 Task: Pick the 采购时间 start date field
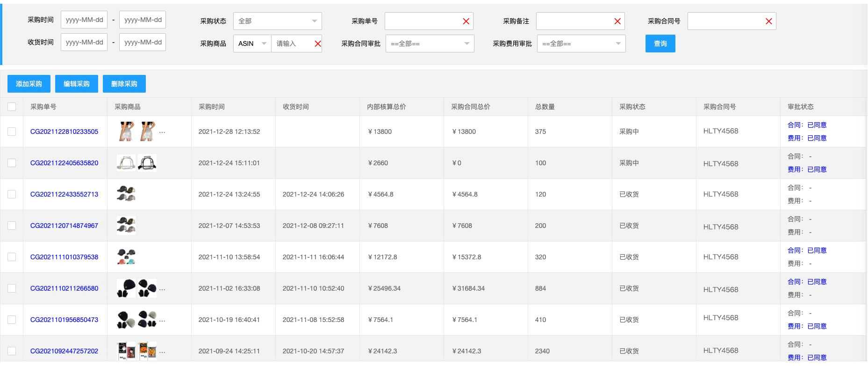84,20
